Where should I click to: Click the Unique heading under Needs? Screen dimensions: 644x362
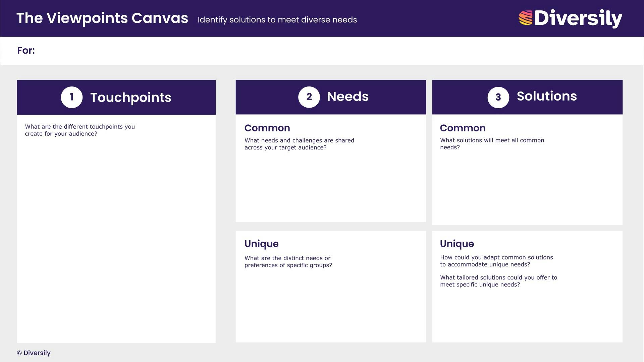click(x=261, y=244)
